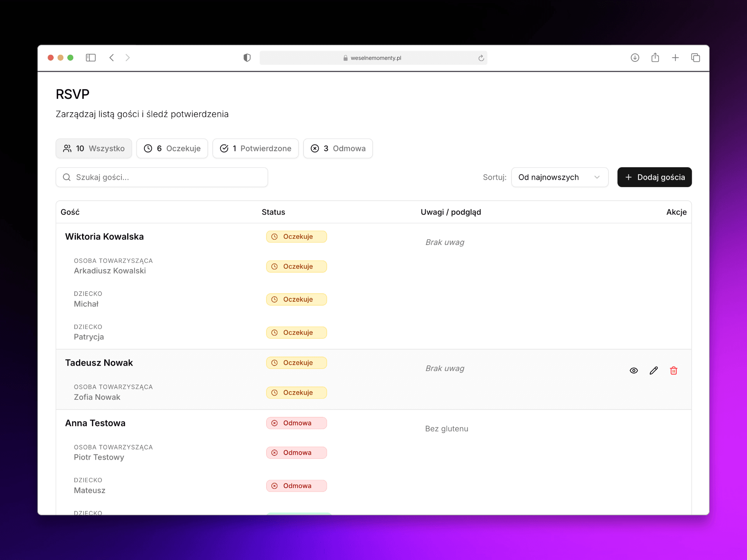Select guest Wiktoria Kowalska

point(104,236)
